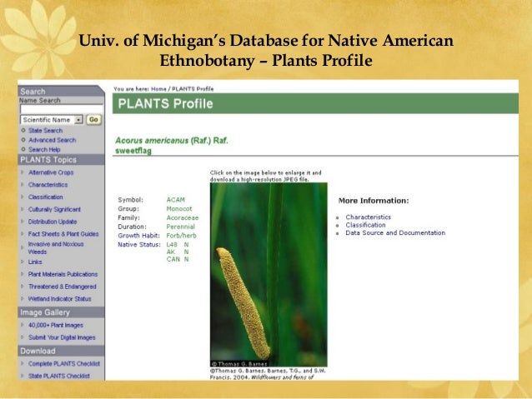Click arrow marker beside Threatened & Endangered
The width and height of the screenshot is (532, 399).
pos(23,286)
